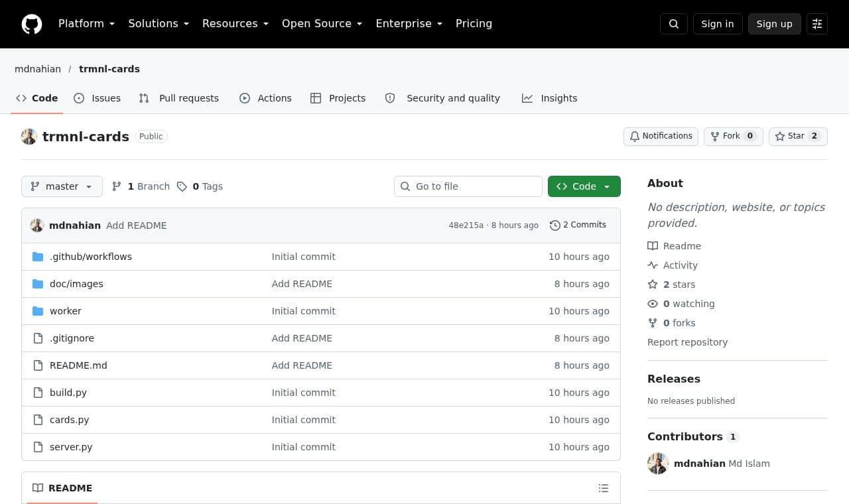This screenshot has width=849, height=504.
Task: Click the contributor avatar of mdnahian
Action: pos(658,464)
